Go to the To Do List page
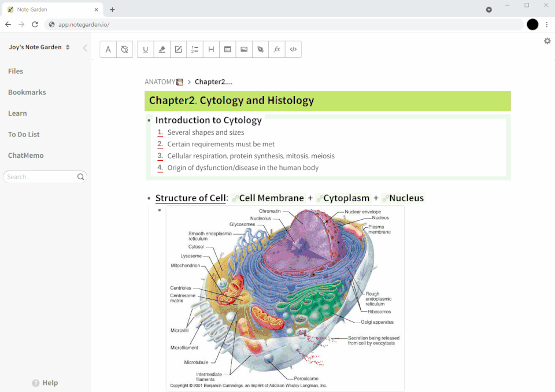Image resolution: width=555 pixels, height=392 pixels. [x=24, y=134]
